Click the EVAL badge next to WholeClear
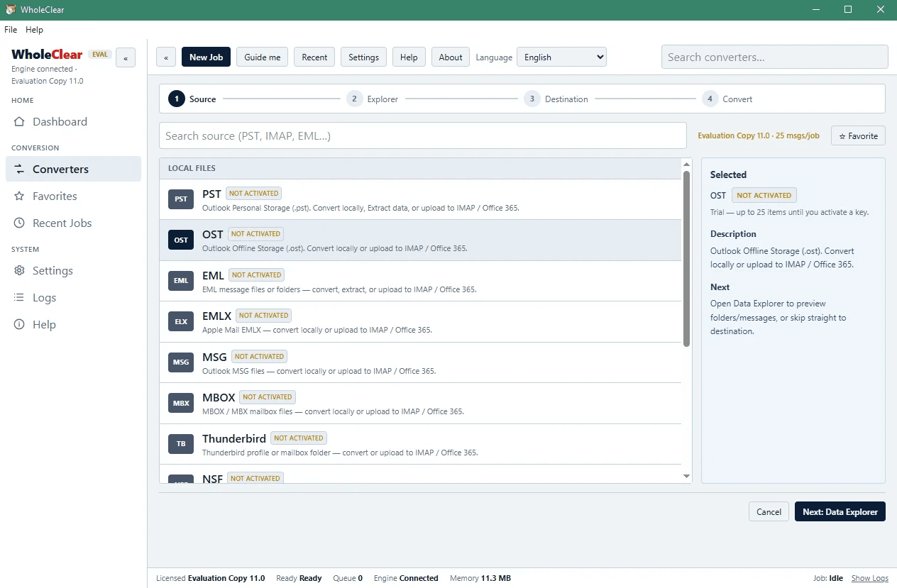897x588 pixels. pyautogui.click(x=100, y=54)
